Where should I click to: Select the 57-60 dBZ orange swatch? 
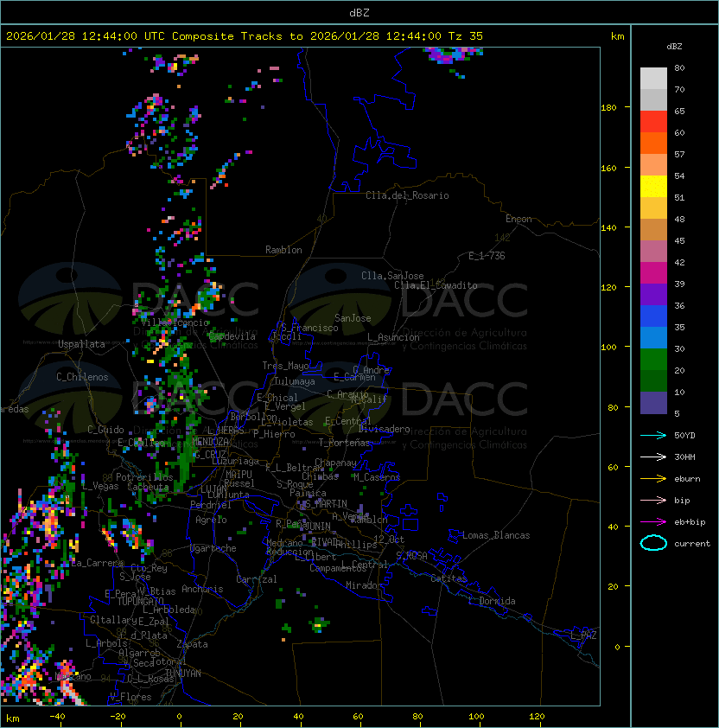click(653, 143)
